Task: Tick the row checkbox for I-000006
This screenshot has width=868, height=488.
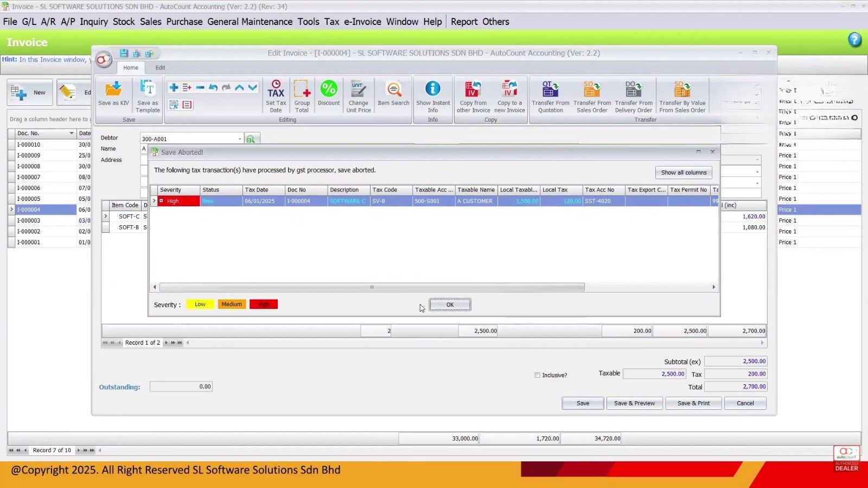Action: (11, 188)
